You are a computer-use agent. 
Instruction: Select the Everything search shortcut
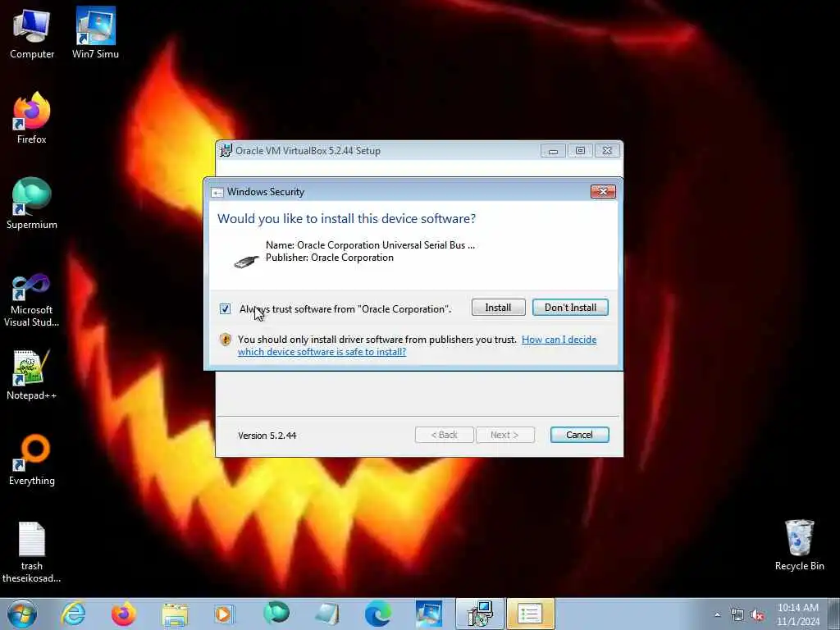pos(32,459)
